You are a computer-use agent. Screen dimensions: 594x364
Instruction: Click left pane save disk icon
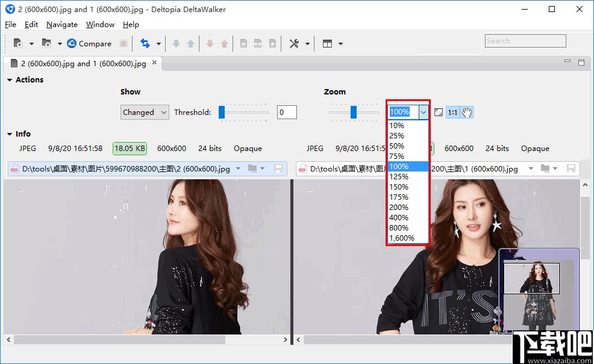(278, 168)
